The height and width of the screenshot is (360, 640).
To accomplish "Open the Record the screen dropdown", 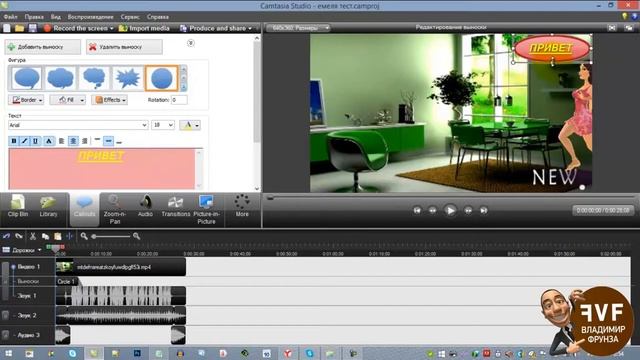I will (x=79, y=28).
